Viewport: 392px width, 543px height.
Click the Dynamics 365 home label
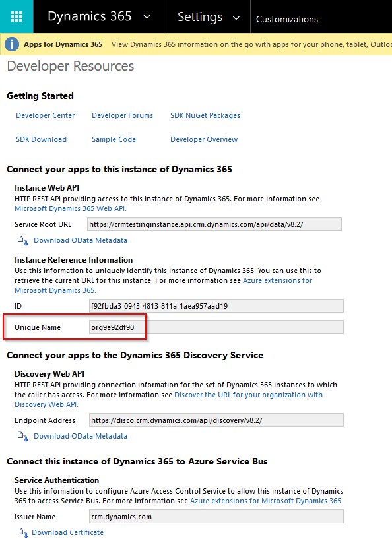pos(90,16)
